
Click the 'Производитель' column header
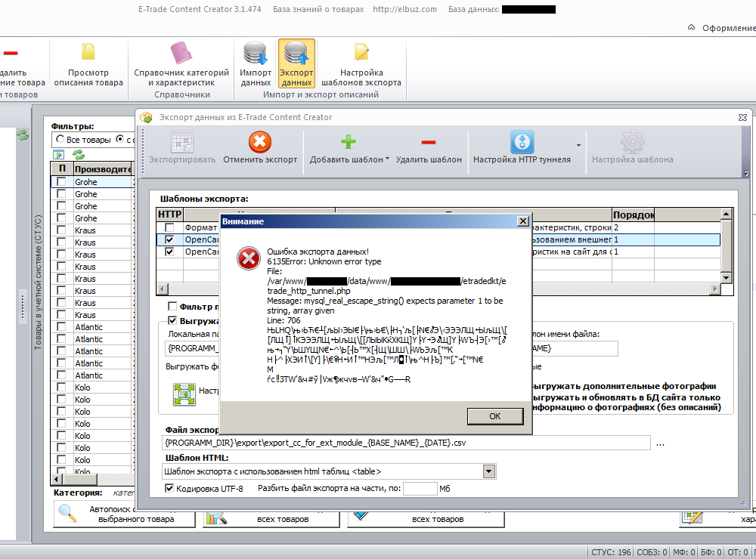[103, 168]
